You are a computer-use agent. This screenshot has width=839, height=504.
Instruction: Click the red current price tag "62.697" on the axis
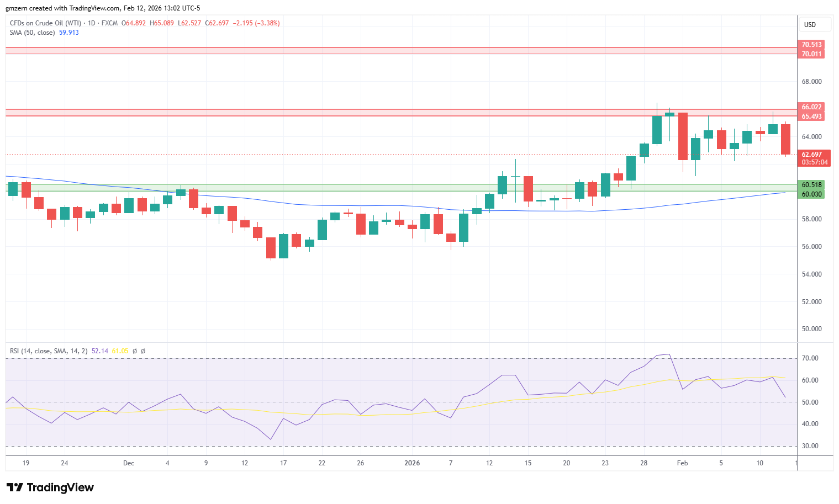(812, 155)
